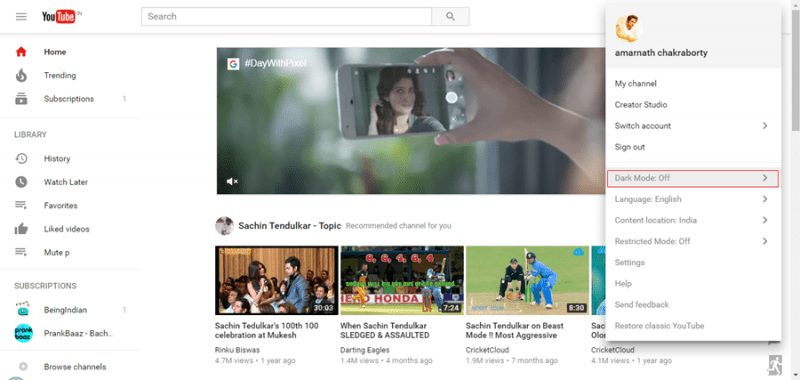
Task: Open the Subscriptions text in sidebar
Action: [69, 98]
